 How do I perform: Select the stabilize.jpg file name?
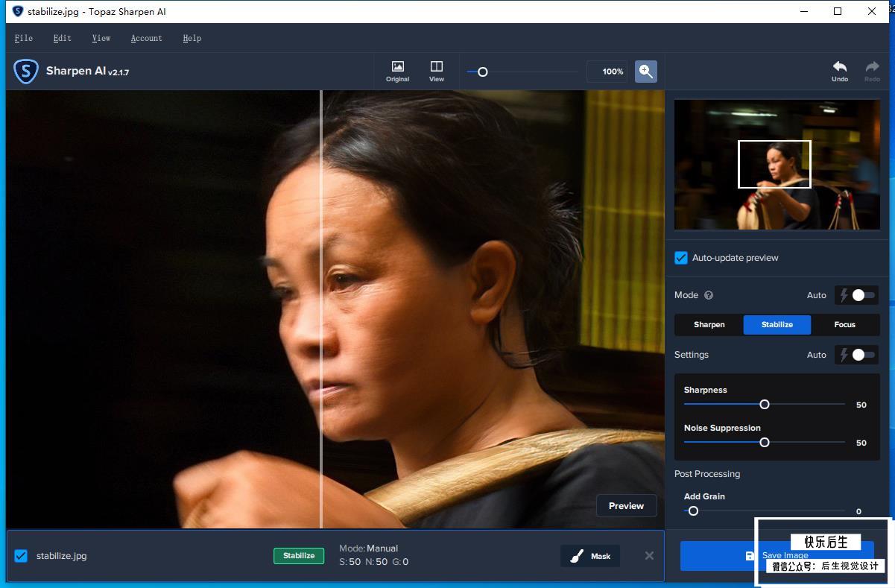coord(62,556)
